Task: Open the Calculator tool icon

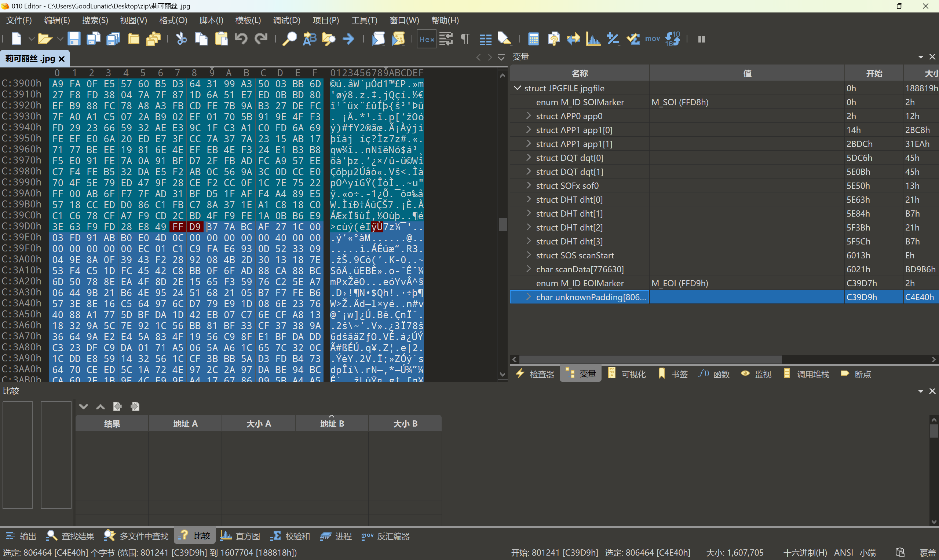Action: coord(533,38)
